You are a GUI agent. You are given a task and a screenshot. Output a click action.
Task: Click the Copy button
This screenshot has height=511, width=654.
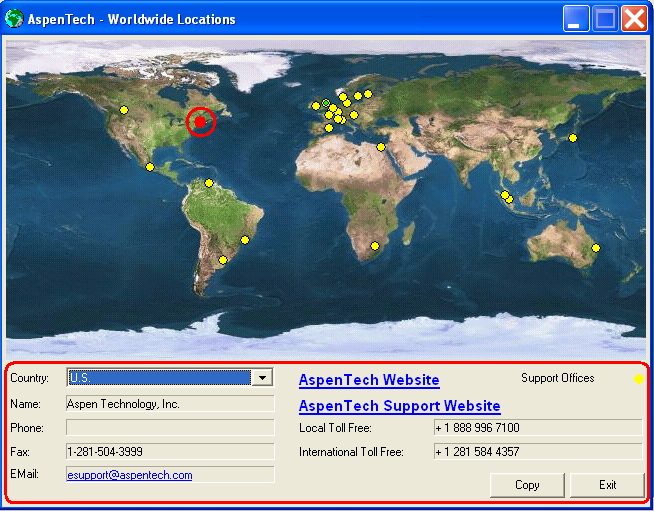pyautogui.click(x=527, y=485)
